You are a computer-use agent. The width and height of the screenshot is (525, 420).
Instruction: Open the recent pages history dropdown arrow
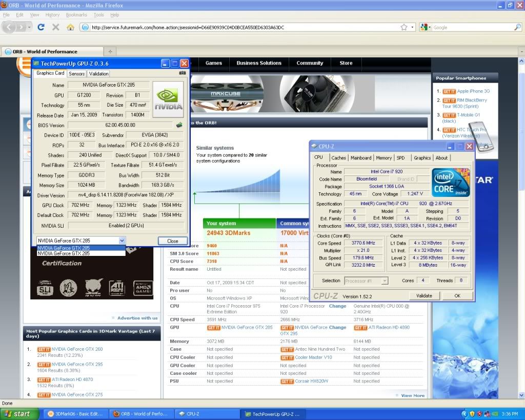click(29, 27)
